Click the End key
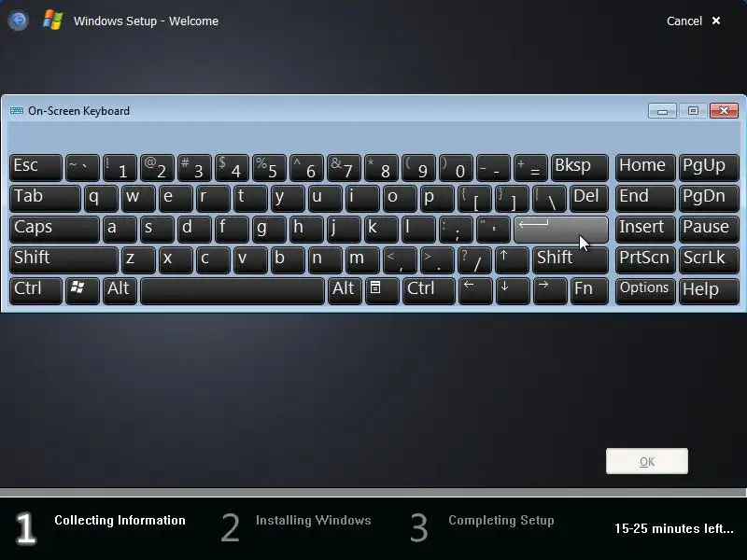 click(645, 199)
